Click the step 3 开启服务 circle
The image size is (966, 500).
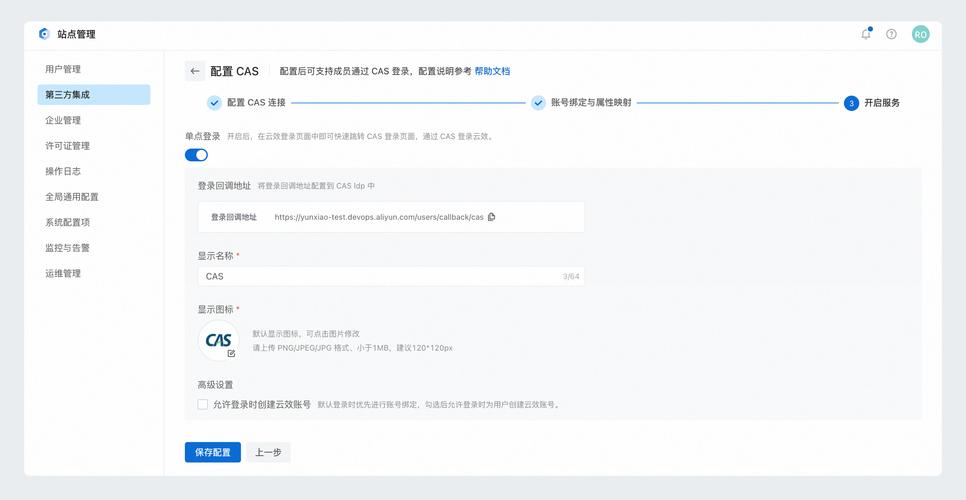pos(851,103)
